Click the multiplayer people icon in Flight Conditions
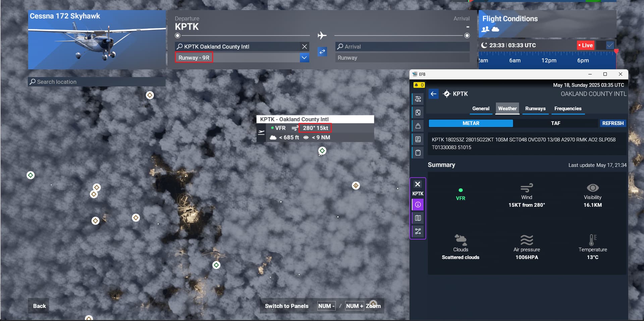Viewport: 644px width, 321px height. [x=485, y=29]
